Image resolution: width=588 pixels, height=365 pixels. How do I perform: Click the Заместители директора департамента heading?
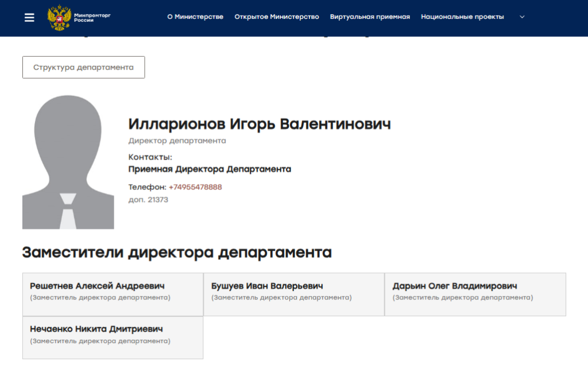tap(177, 252)
